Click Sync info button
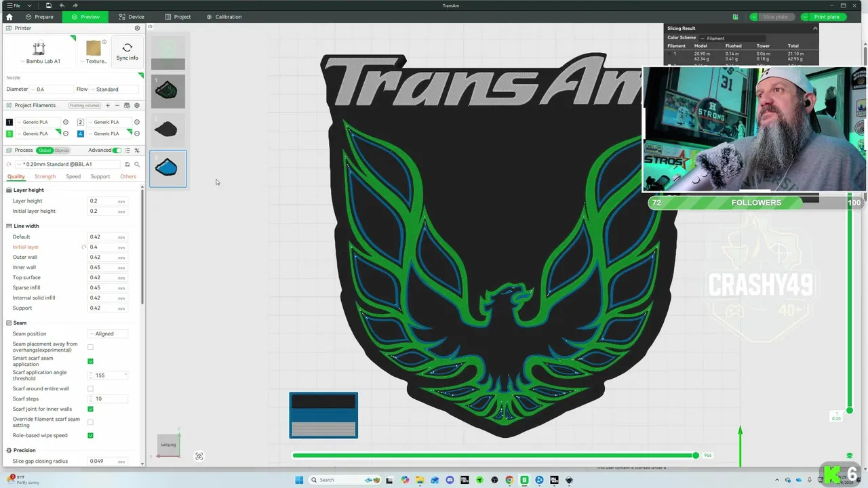Screen dimensions: 868x488 coord(127,52)
